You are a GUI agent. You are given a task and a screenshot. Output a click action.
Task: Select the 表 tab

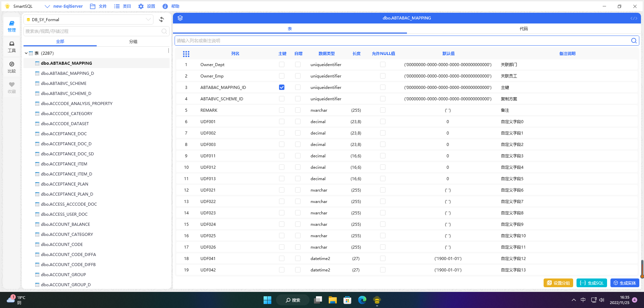point(290,29)
